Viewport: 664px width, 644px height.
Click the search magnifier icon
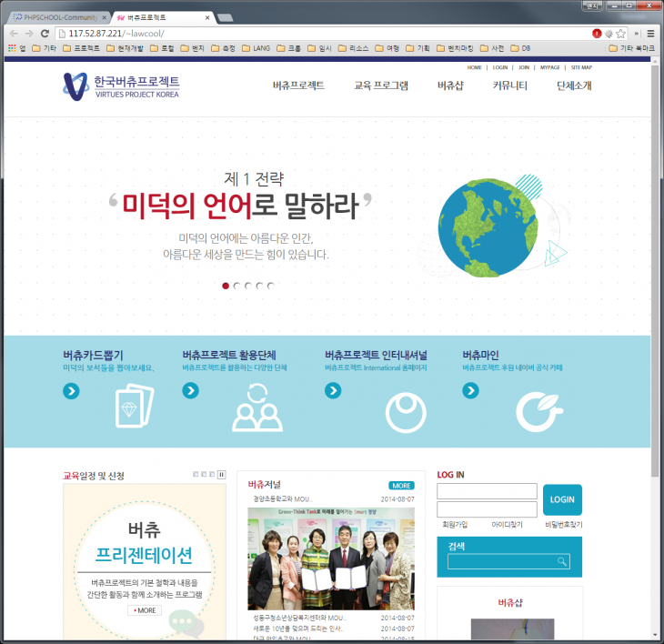click(562, 561)
